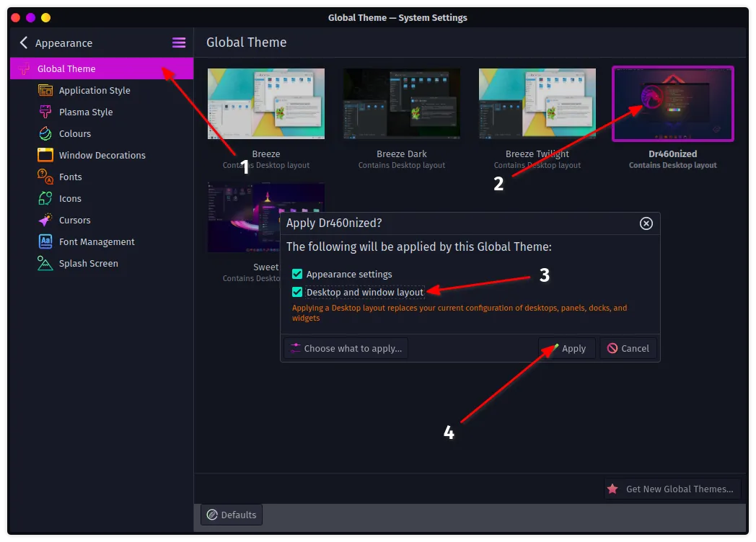Click the Defaults button
Viewport: 756px width, 542px height.
coord(232,515)
